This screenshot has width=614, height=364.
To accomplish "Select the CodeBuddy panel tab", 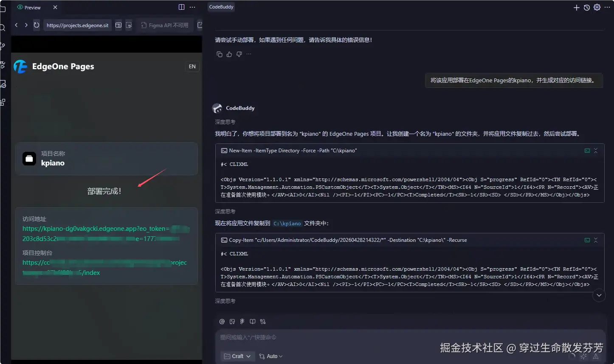I will [x=221, y=7].
